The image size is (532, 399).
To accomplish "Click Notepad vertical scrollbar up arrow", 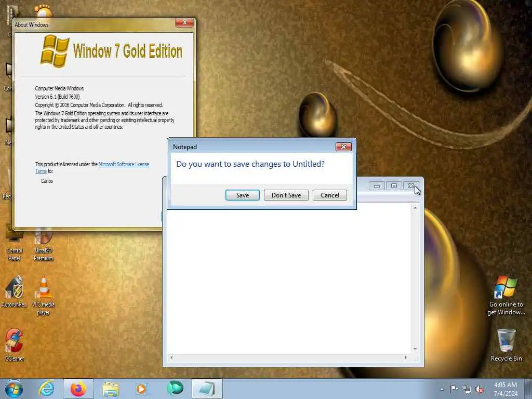I will [415, 208].
